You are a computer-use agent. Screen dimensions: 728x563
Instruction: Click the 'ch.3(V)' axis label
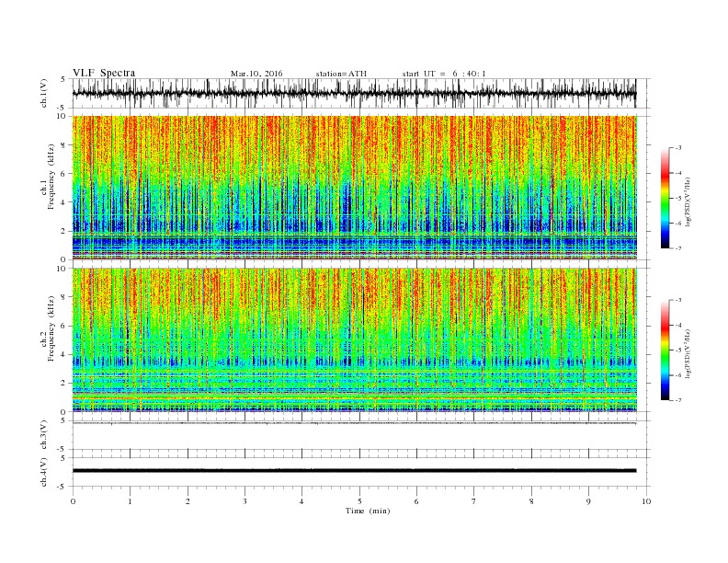[44, 435]
